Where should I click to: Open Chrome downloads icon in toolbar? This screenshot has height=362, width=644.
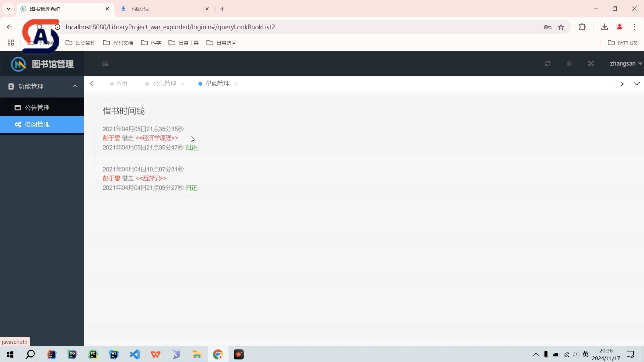[x=604, y=27]
